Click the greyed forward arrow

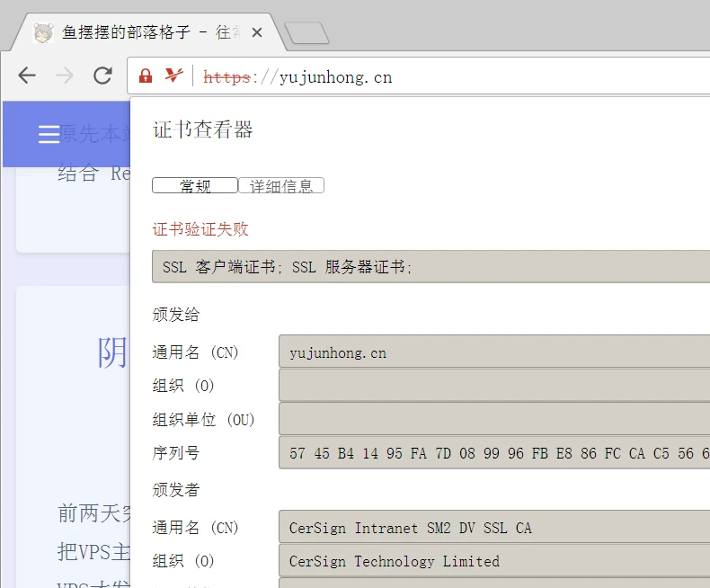click(x=65, y=76)
